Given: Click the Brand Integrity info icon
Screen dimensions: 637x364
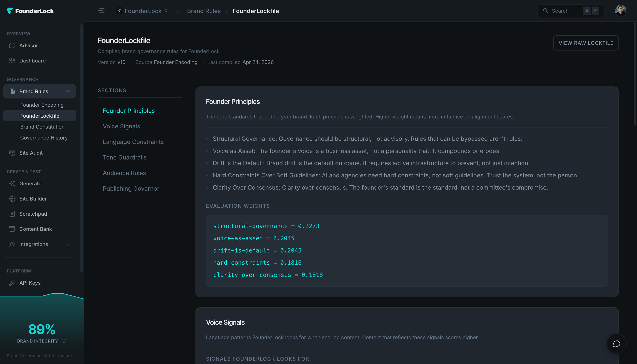Looking at the screenshot, I should (64, 341).
